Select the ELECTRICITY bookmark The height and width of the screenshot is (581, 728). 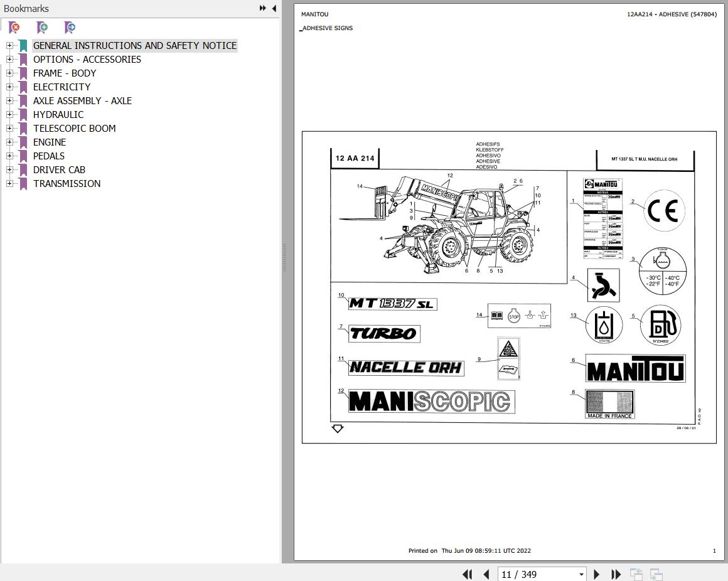tap(62, 87)
